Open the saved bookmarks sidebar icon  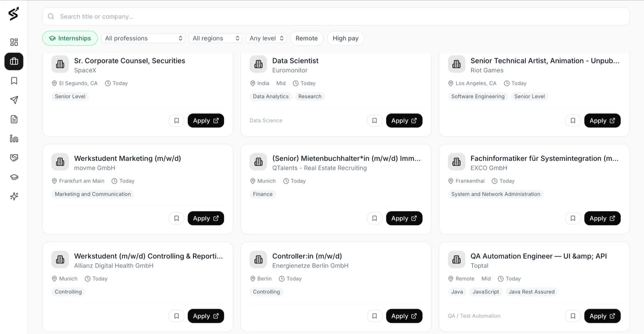coord(14,81)
